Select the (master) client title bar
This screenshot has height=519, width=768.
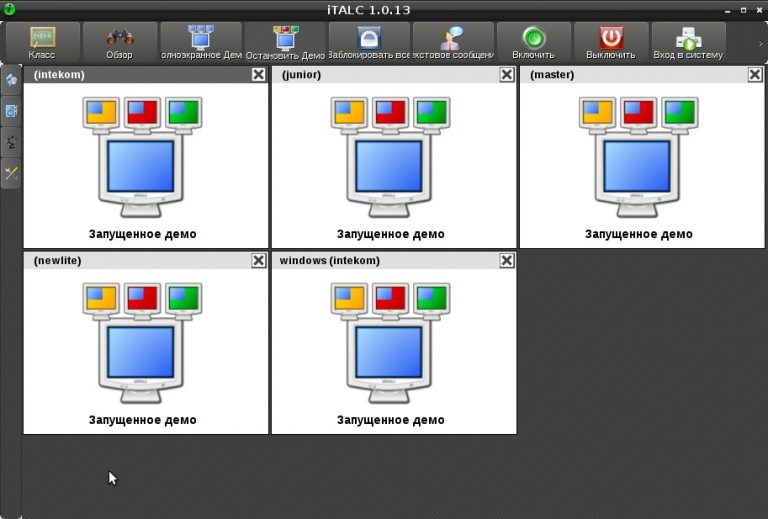point(642,74)
